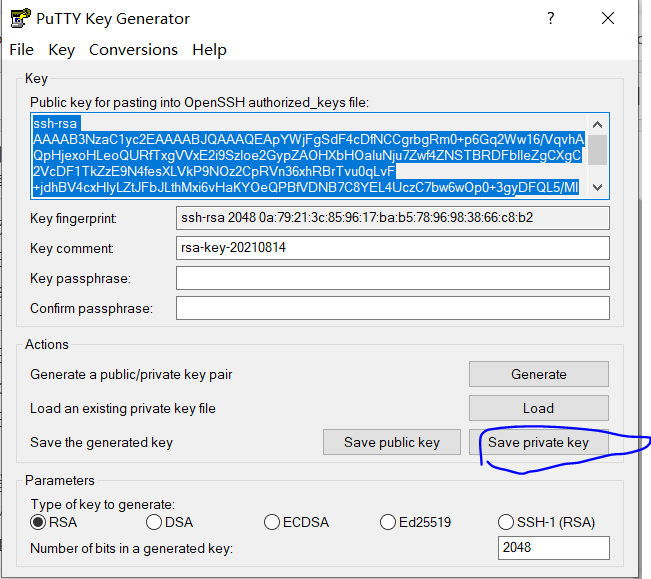Viewport: 651px width, 579px height.
Task: Click the 'Key comment:' label
Action: click(72, 248)
